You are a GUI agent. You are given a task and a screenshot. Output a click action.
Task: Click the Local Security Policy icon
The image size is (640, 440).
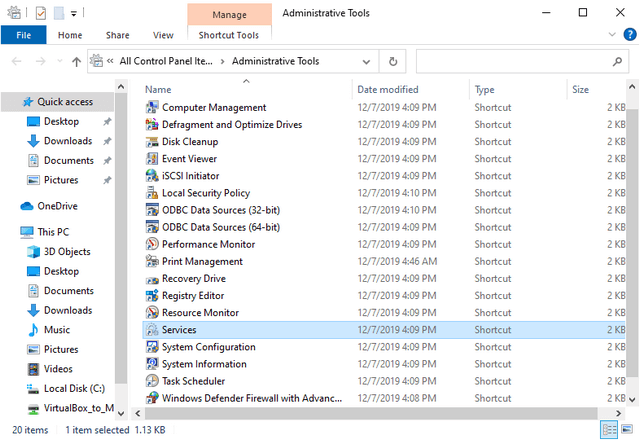point(152,193)
